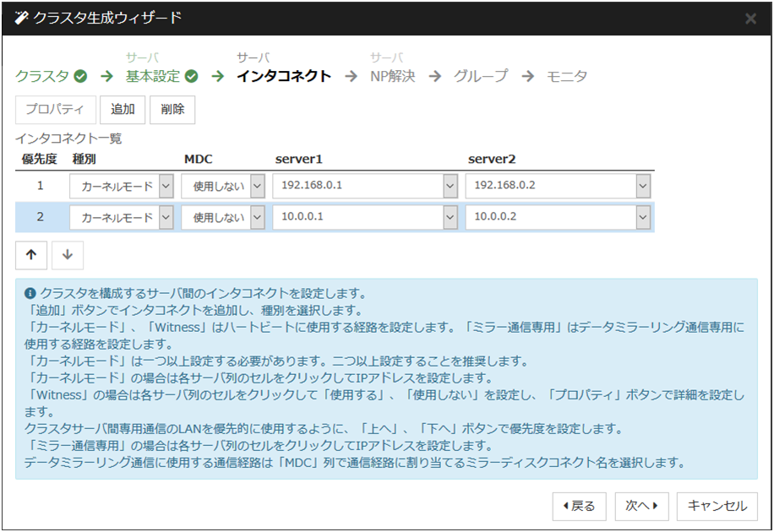Jump to the 基本設定 wizard step
The height and width of the screenshot is (532, 774).
tap(153, 76)
